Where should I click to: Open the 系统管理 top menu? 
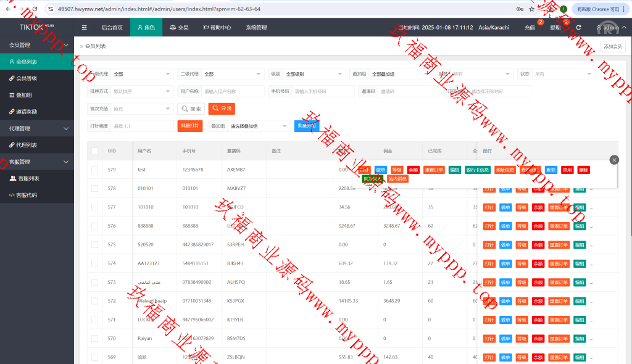pos(256,28)
